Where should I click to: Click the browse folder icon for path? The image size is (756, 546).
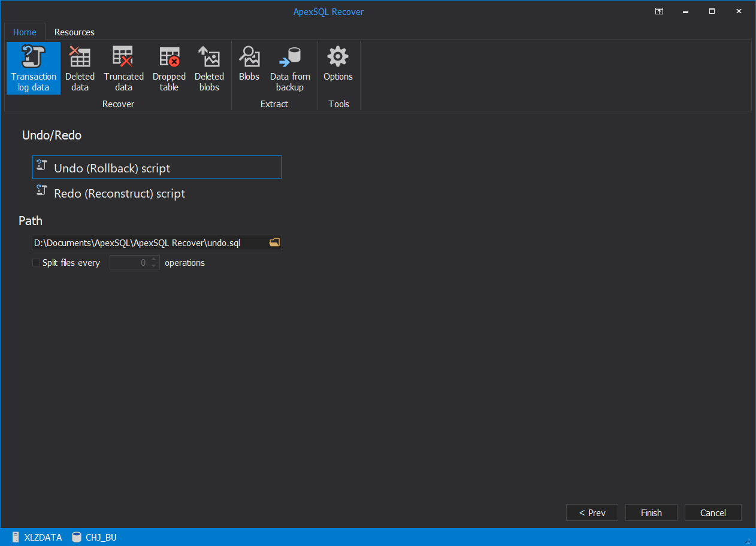click(274, 242)
